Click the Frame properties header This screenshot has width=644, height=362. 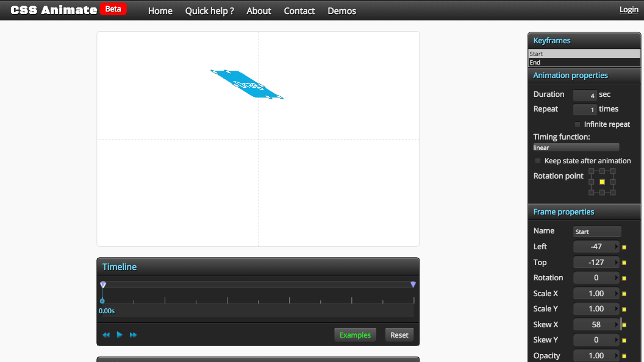(x=584, y=212)
